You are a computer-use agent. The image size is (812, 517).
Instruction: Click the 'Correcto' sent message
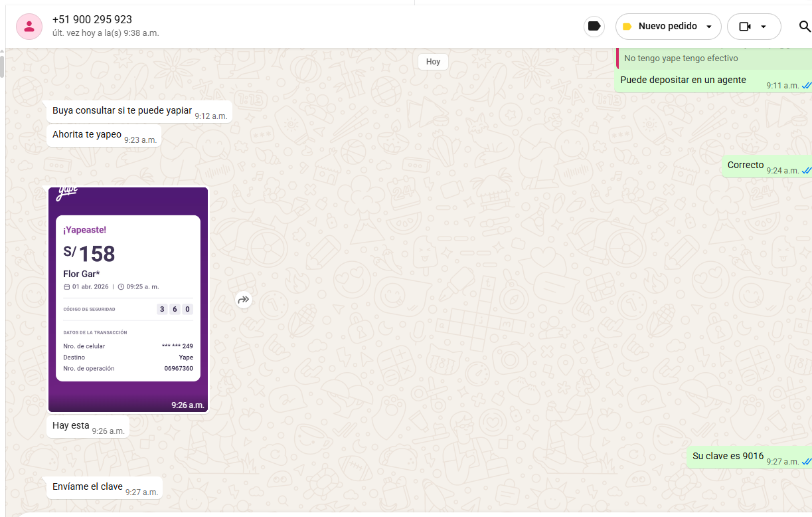point(745,165)
